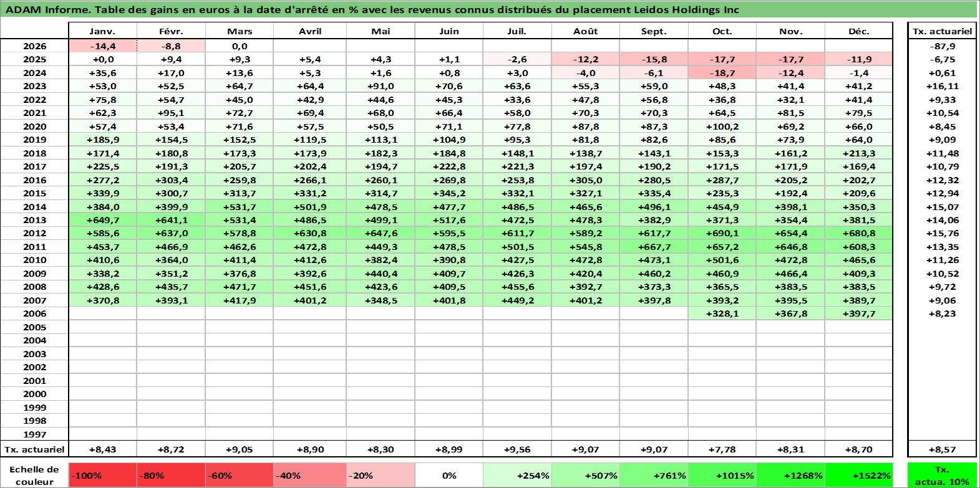Select the 'Févr.' column header
This screenshot has width=980, height=488.
coord(171,31)
